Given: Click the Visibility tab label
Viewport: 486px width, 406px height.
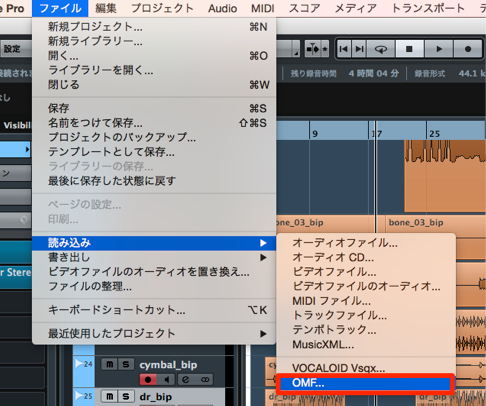Looking at the screenshot, I should tap(17, 125).
